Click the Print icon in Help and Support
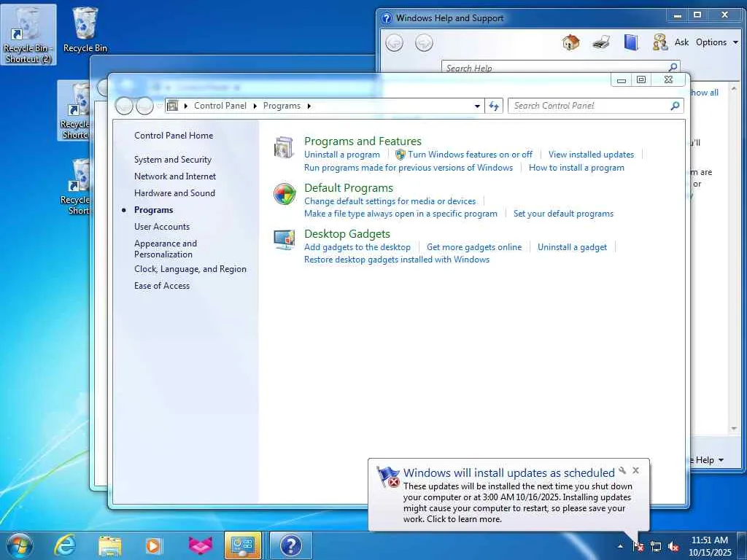Image resolution: width=747 pixels, height=560 pixels. 601,42
